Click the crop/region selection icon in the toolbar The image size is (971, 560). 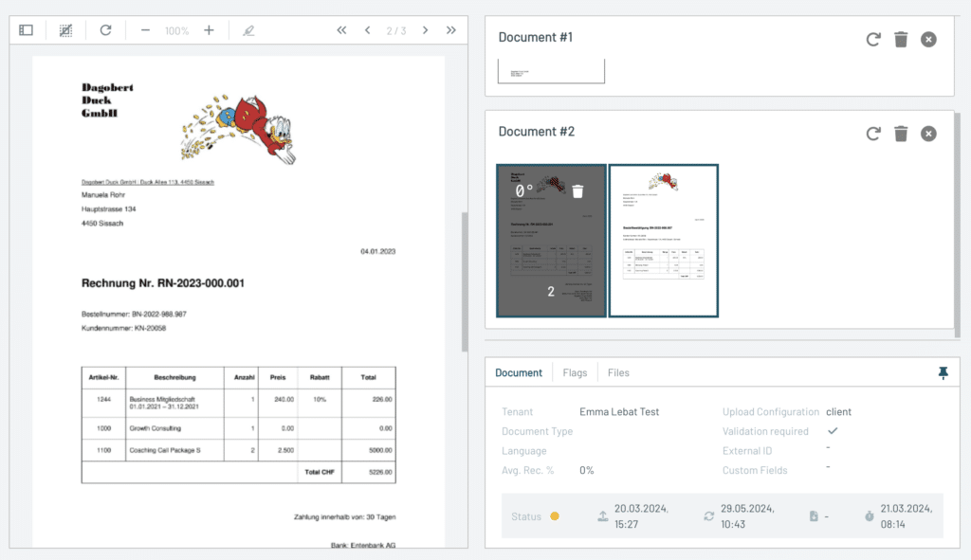pos(65,29)
